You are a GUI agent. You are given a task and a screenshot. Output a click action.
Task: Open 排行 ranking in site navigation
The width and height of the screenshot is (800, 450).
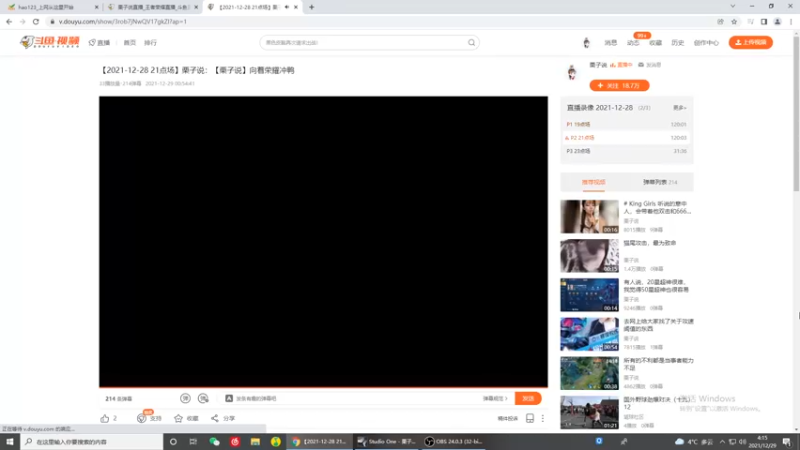tap(150, 43)
